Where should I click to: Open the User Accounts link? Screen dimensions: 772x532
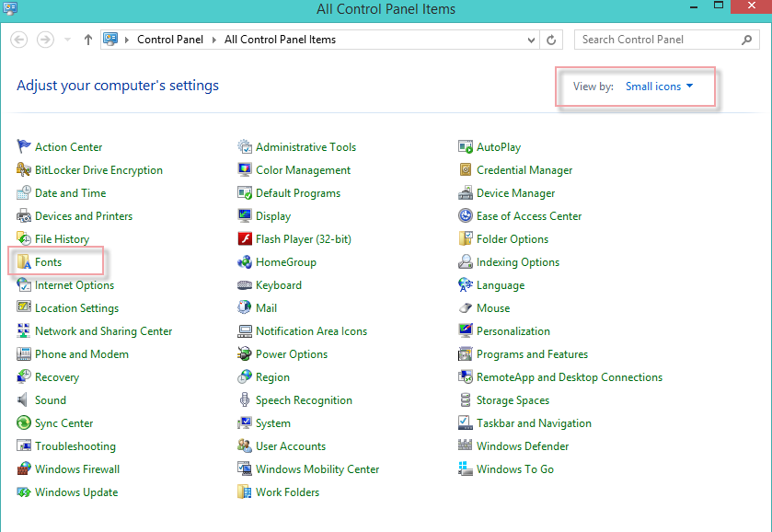click(291, 446)
